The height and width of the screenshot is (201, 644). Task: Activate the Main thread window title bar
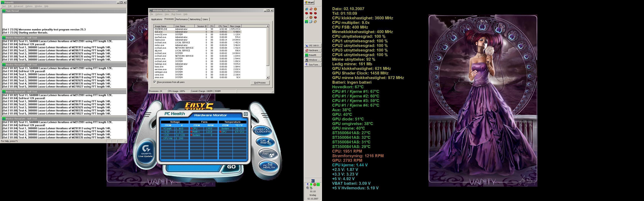pyautogui.click(x=64, y=11)
